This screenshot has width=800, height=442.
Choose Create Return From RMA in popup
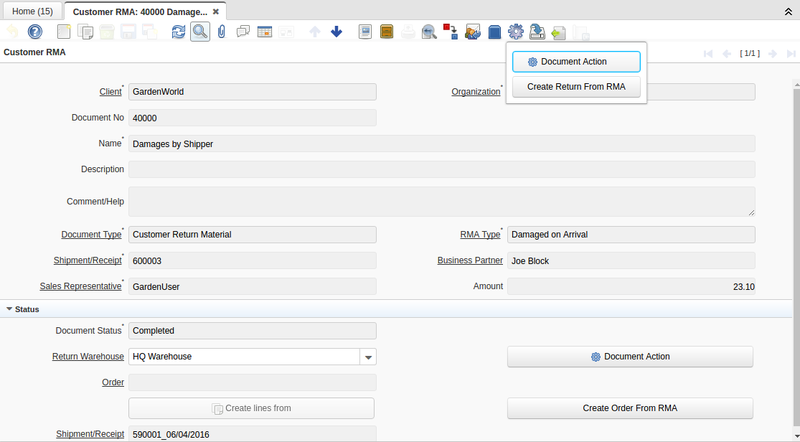tap(576, 87)
